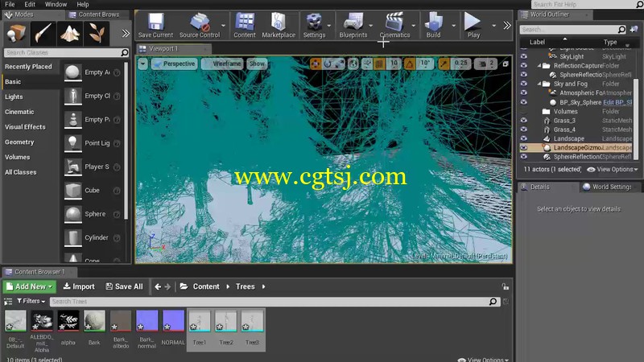
Task: Toggle visibility eye for BP_Sky_Sphere
Action: point(524,102)
